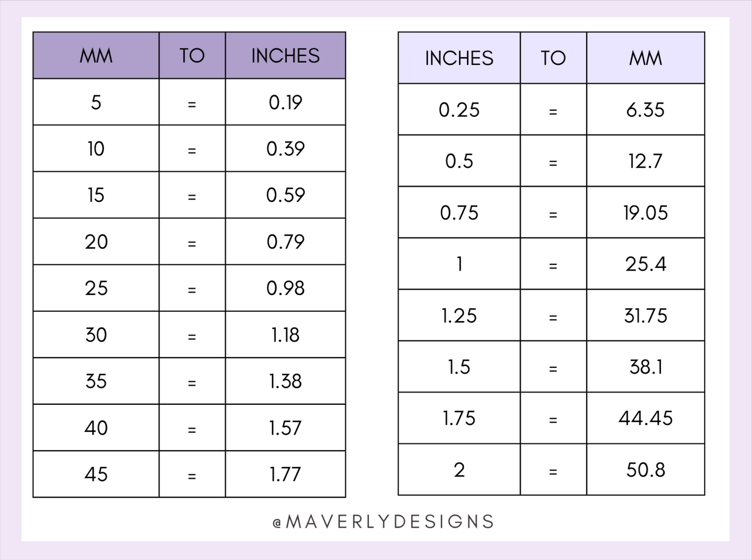The width and height of the screenshot is (752, 560).
Task: Select the 25.4 mm value
Action: [645, 264]
